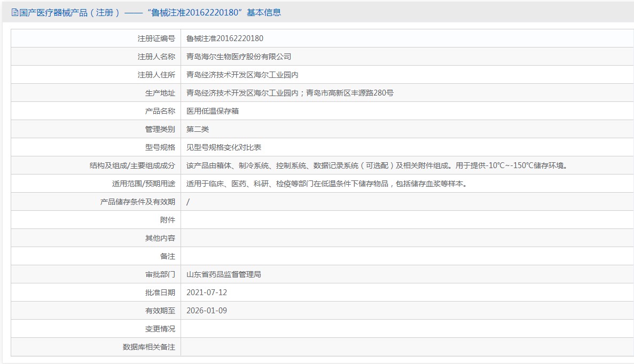Viewport: 634px width, 364px height.
Task: Click the label 注册人名称
Action: [156, 57]
